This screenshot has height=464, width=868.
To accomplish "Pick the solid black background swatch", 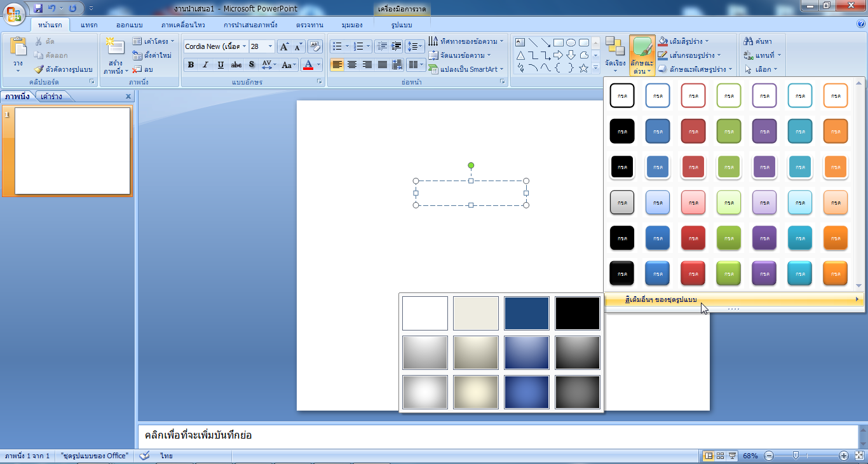I will pos(578,313).
